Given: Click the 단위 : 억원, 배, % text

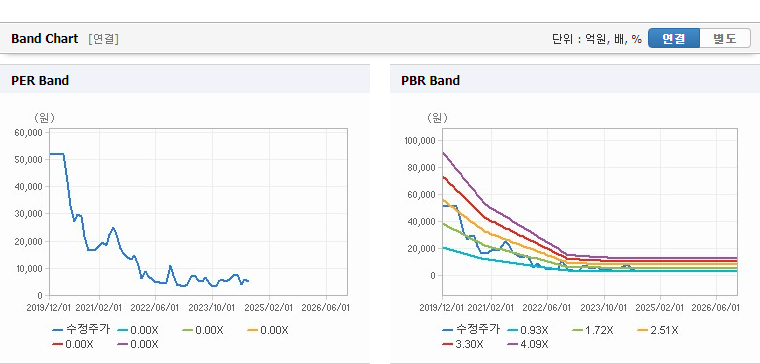Looking at the screenshot, I should point(597,39).
